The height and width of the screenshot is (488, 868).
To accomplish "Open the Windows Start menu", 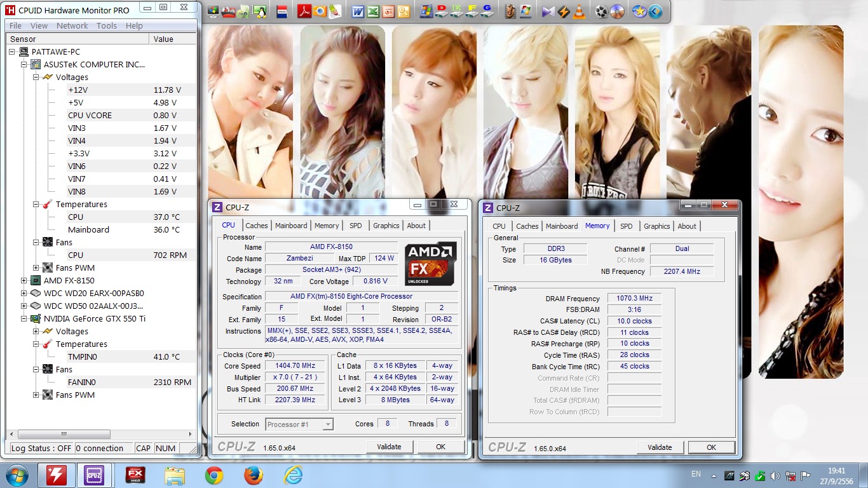I will [x=17, y=475].
